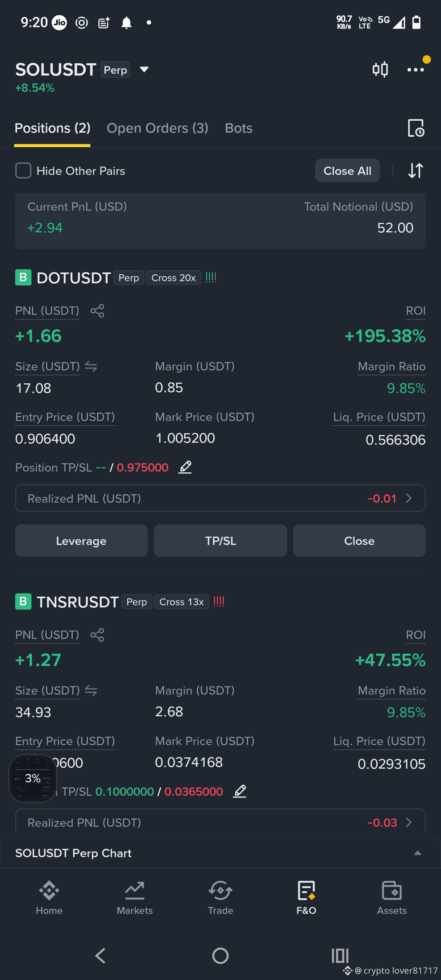Expand the SOLUSDT Perp Chart panel
The image size is (441, 980).
[x=418, y=853]
